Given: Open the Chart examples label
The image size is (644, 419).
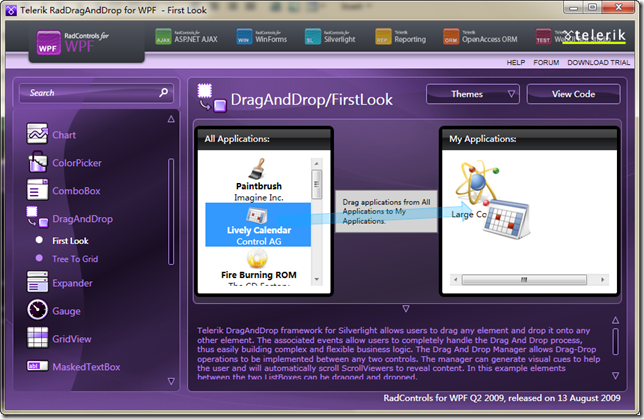Looking at the screenshot, I should click(x=64, y=135).
